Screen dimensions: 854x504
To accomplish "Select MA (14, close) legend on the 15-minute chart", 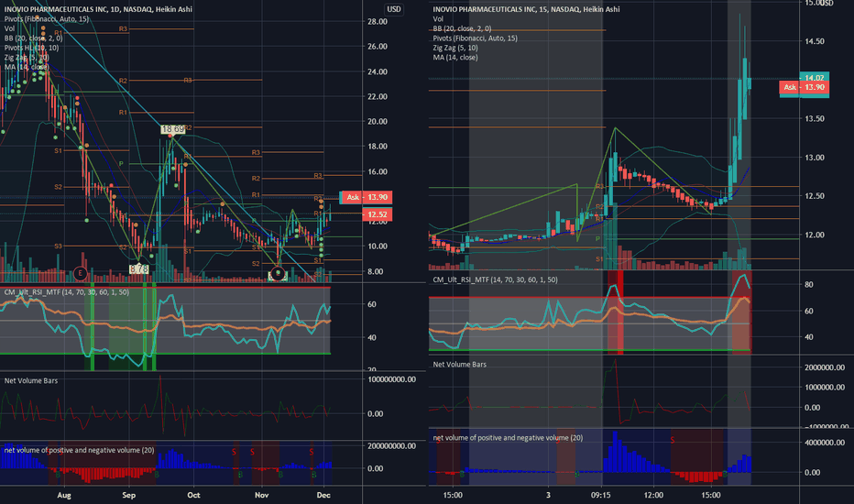I will point(455,57).
